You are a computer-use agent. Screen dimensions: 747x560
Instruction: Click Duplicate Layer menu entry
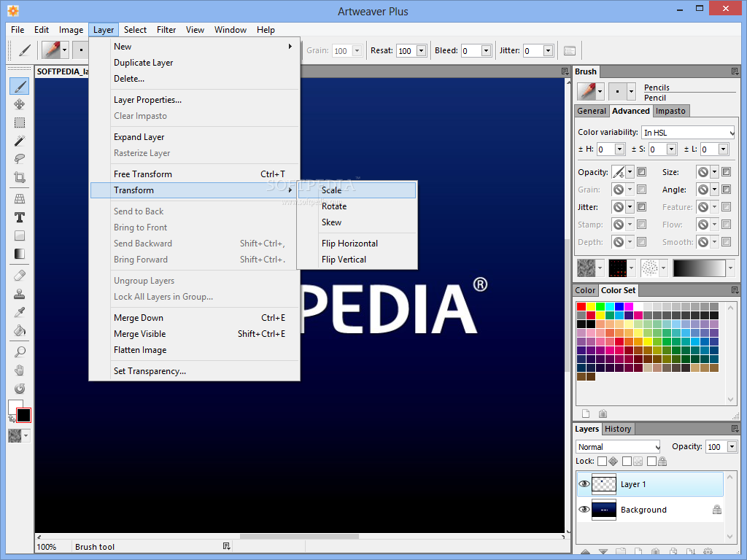click(x=195, y=63)
